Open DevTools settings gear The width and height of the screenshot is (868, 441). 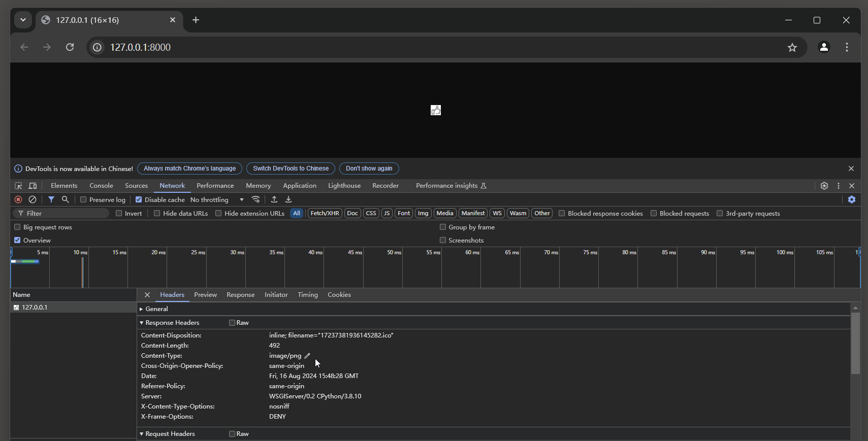pyautogui.click(x=824, y=186)
